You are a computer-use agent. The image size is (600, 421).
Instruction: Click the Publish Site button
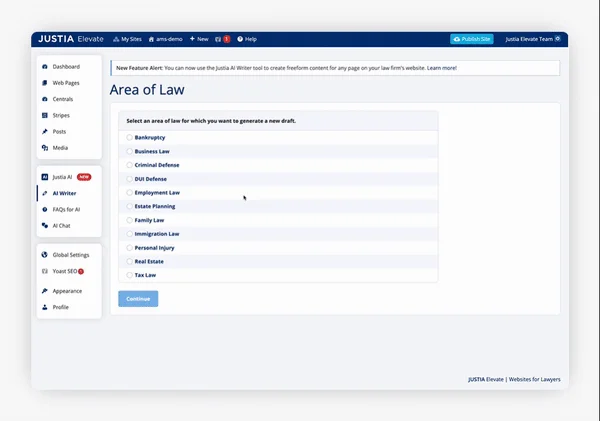472,39
